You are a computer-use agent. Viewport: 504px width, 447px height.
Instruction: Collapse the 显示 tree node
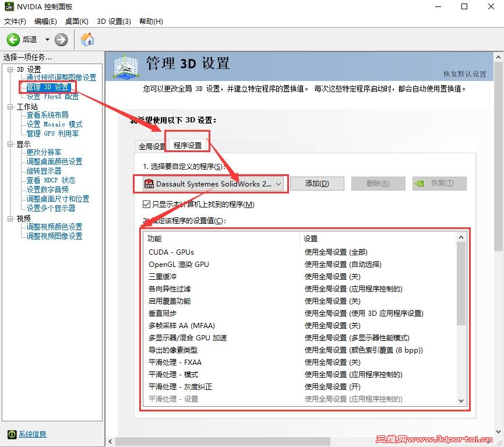point(10,144)
